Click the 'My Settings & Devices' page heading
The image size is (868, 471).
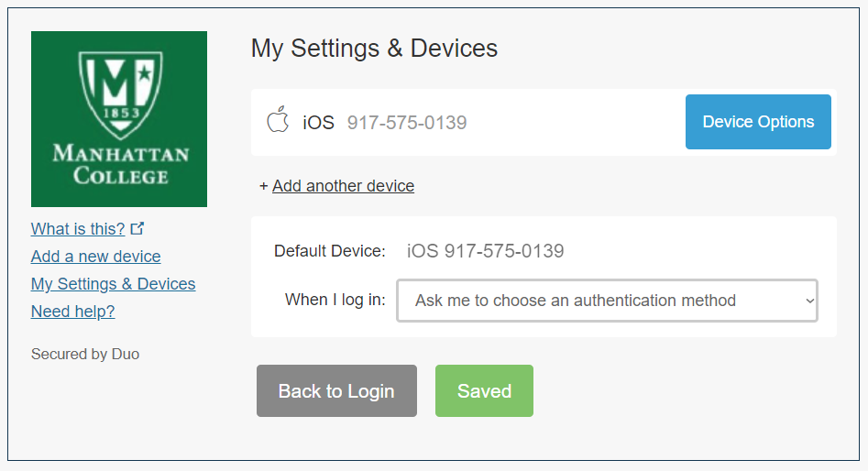click(x=374, y=49)
